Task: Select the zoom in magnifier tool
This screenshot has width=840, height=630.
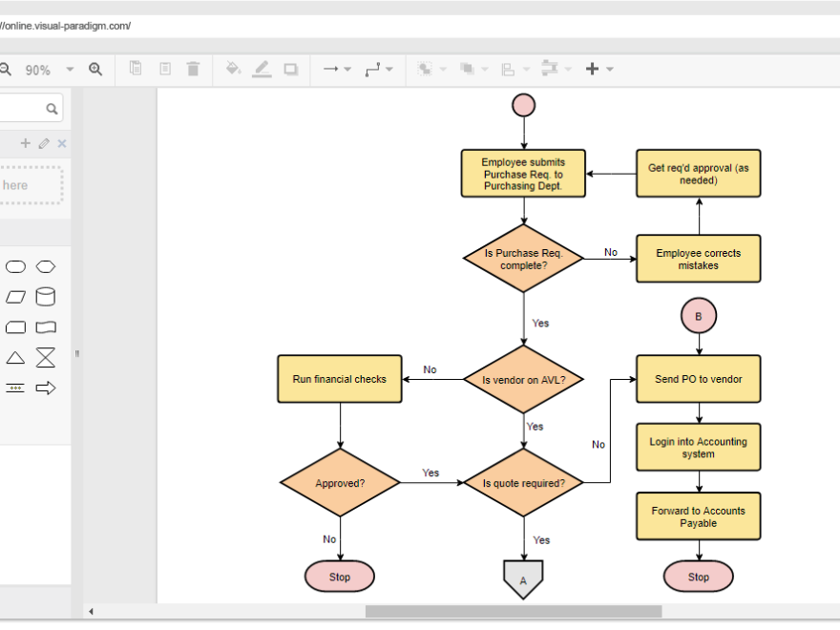Action: (x=95, y=69)
